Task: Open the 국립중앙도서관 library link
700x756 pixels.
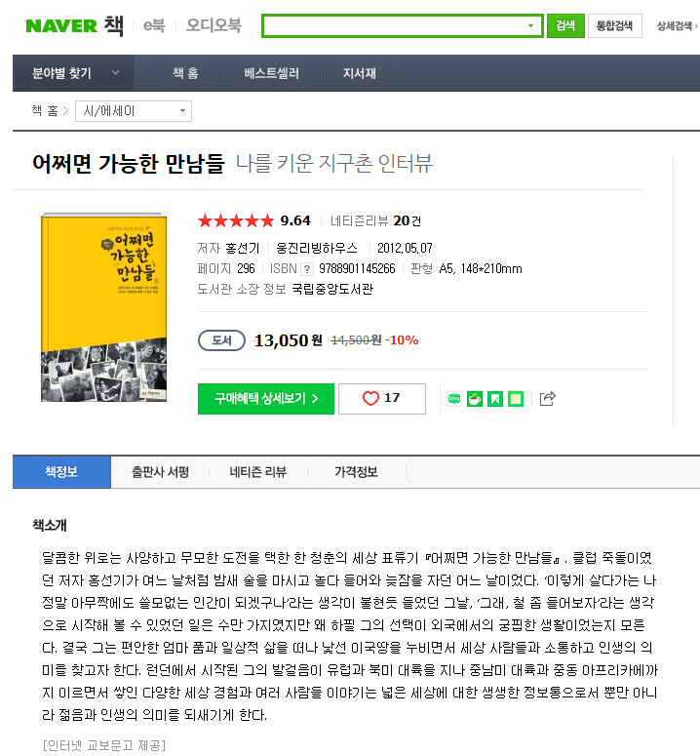Action: [332, 290]
